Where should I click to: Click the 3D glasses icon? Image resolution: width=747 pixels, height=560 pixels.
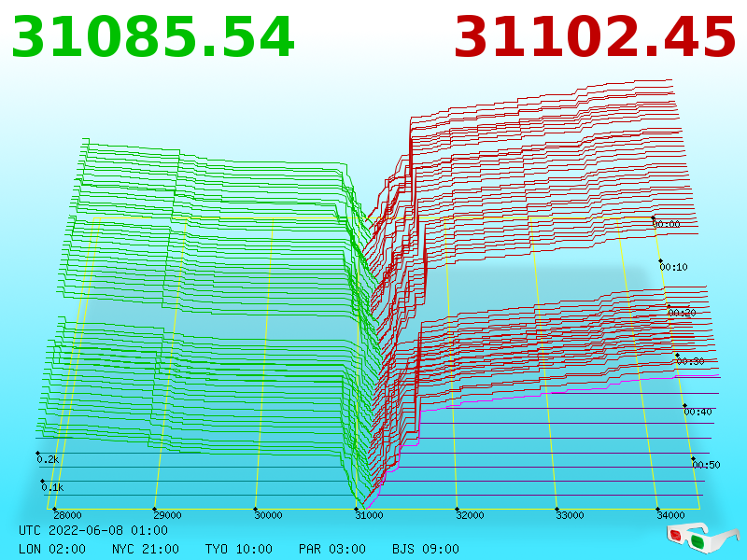[702, 539]
